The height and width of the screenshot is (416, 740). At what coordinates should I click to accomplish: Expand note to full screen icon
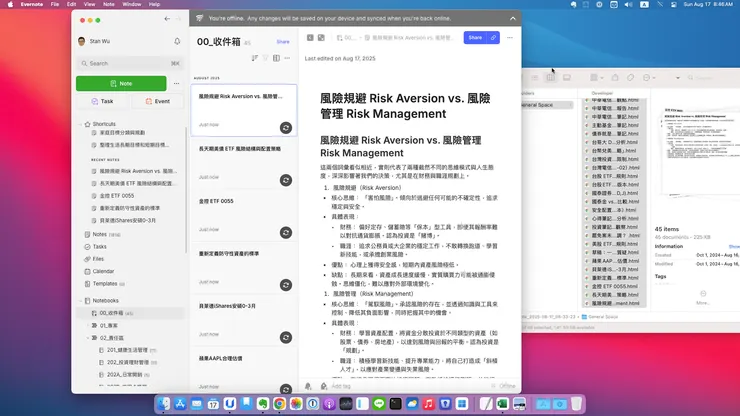coord(321,37)
